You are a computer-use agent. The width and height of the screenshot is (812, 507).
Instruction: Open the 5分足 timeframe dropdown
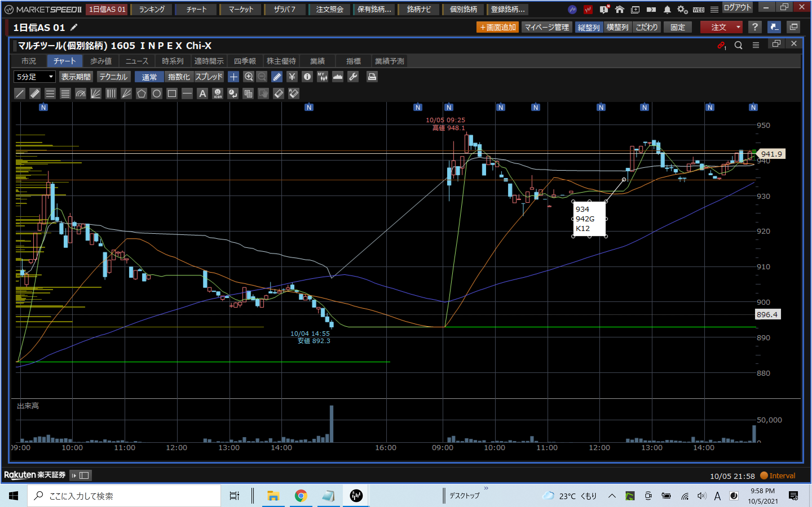click(35, 77)
